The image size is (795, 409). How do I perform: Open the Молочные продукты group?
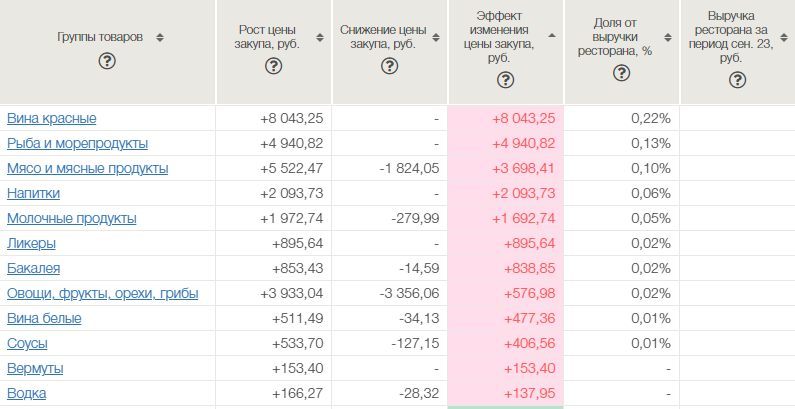[x=71, y=218]
